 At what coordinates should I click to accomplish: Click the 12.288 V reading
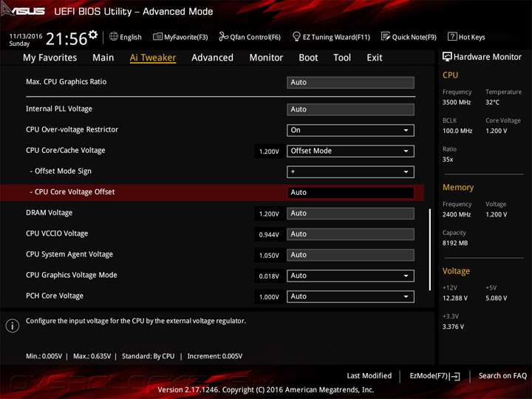tap(455, 299)
